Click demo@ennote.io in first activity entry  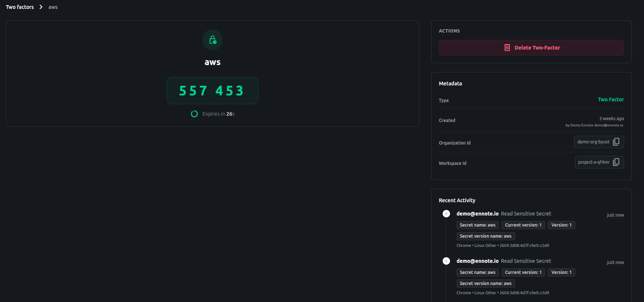(477, 214)
